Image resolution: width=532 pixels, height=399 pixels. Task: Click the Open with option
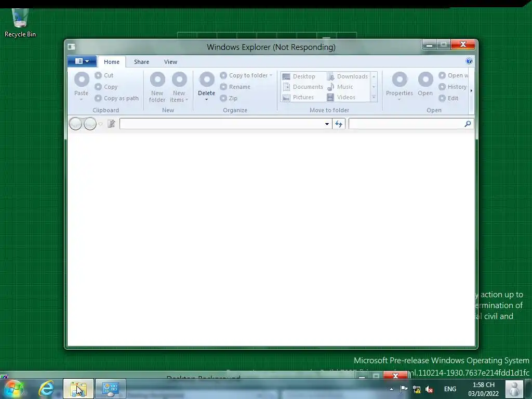[x=453, y=75]
